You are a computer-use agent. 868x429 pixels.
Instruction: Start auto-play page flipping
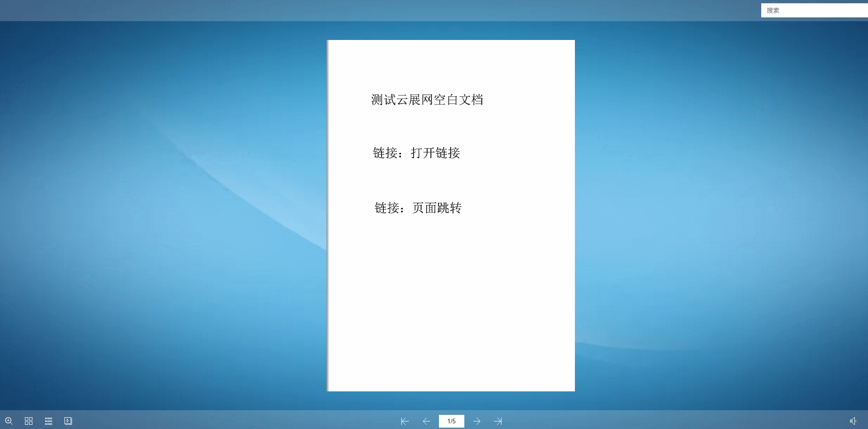[x=68, y=421]
